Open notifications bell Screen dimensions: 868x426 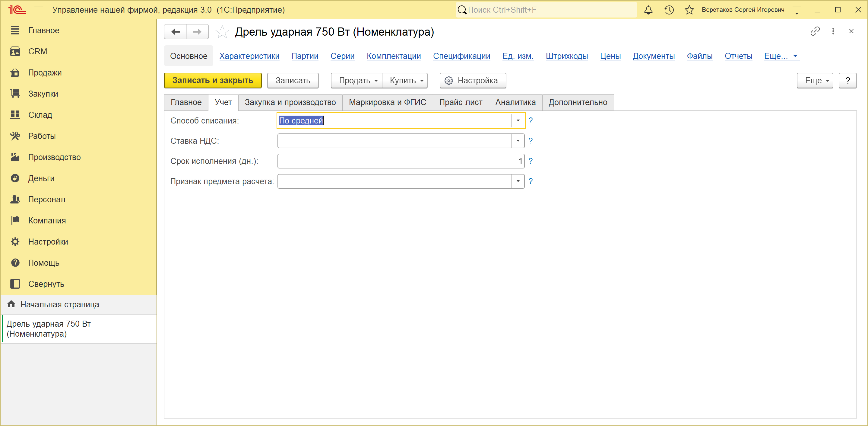648,10
